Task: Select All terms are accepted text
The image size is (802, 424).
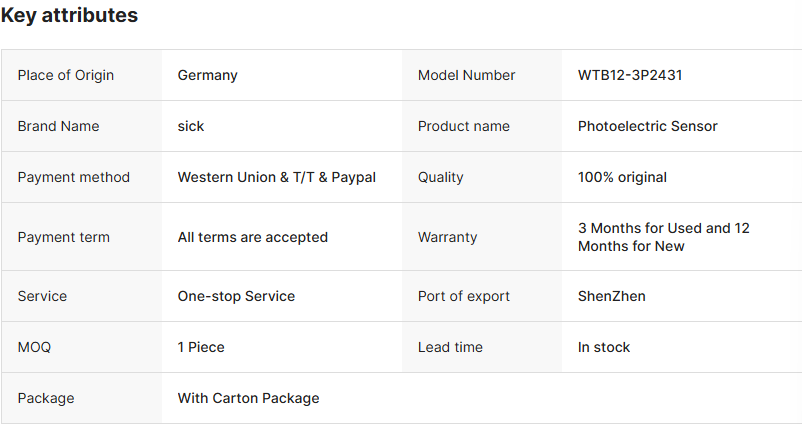Action: (253, 237)
